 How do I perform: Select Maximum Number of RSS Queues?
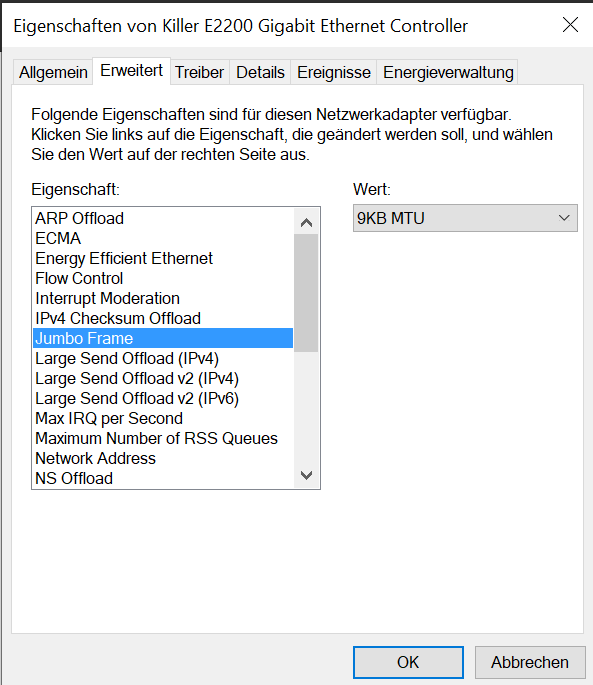[163, 438]
